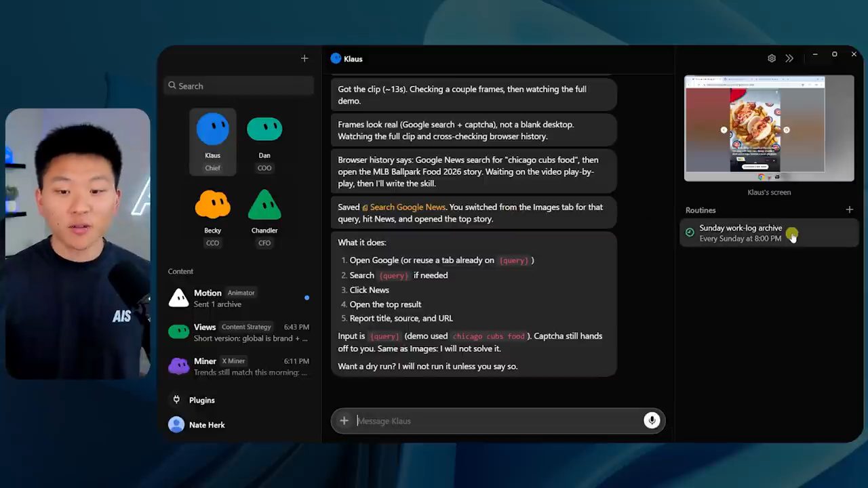Click the plus icon above the search box
Viewport: 868px width, 488px height.
(x=304, y=59)
